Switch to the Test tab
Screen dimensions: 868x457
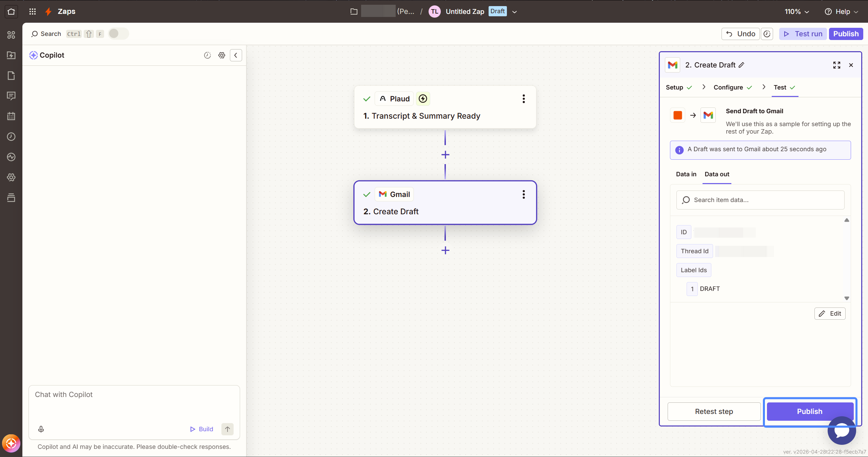coord(784,87)
